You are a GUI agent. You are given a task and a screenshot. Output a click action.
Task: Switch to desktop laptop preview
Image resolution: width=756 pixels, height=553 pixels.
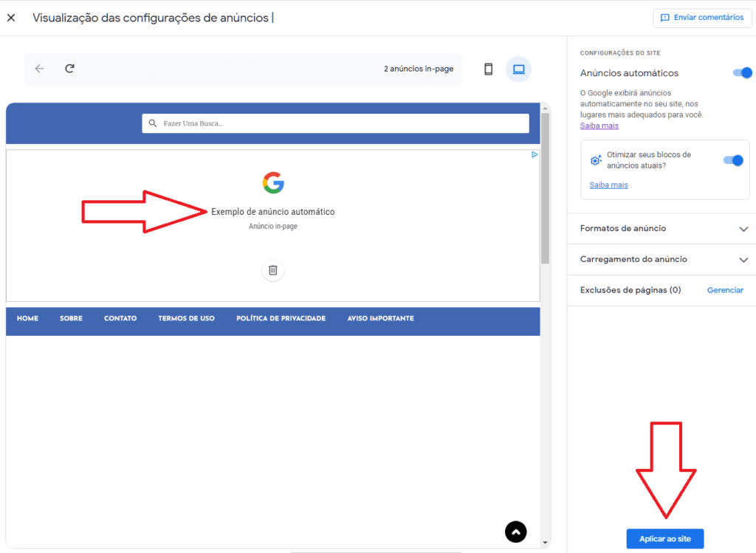pos(518,69)
